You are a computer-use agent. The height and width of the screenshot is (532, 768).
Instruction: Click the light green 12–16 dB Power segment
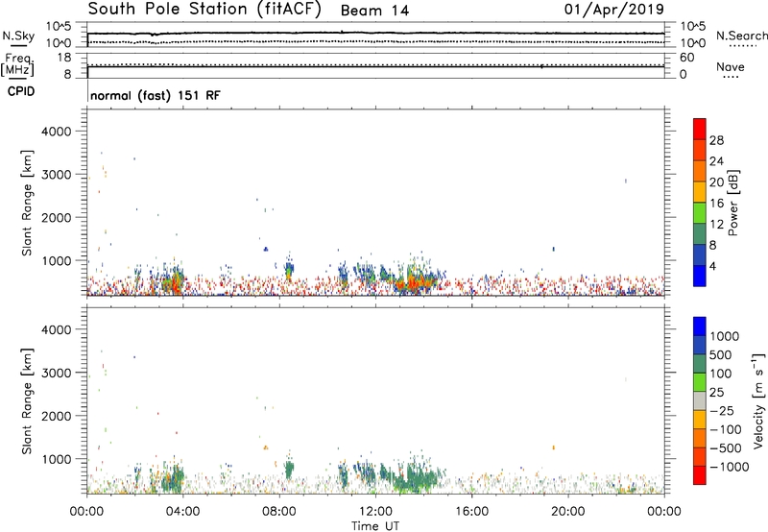pos(700,212)
